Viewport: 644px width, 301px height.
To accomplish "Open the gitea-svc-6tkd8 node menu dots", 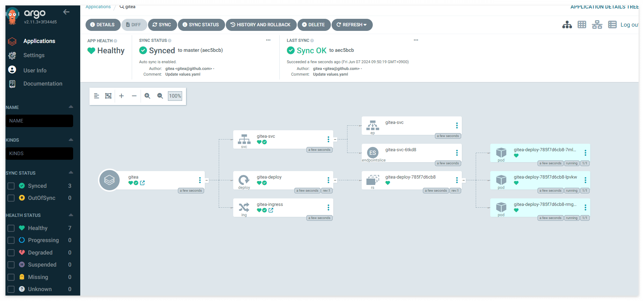I will [457, 153].
